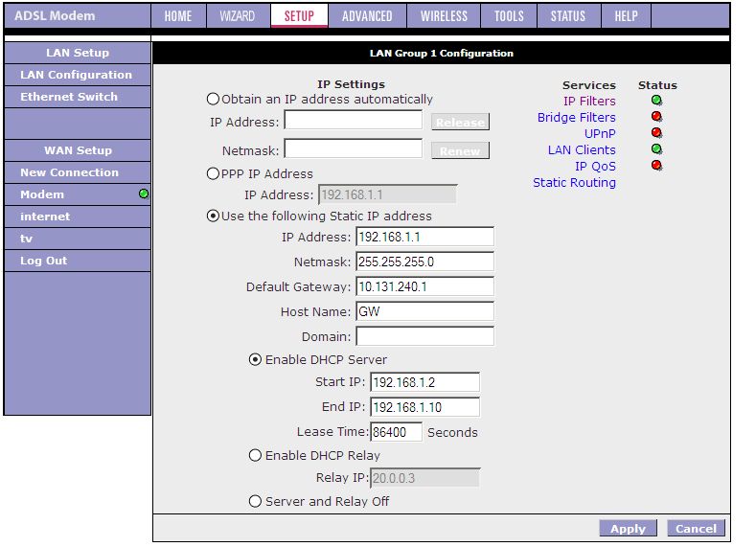Screen dimensions: 756x547
Task: Switch to the SETUP tab
Action: [x=299, y=16]
